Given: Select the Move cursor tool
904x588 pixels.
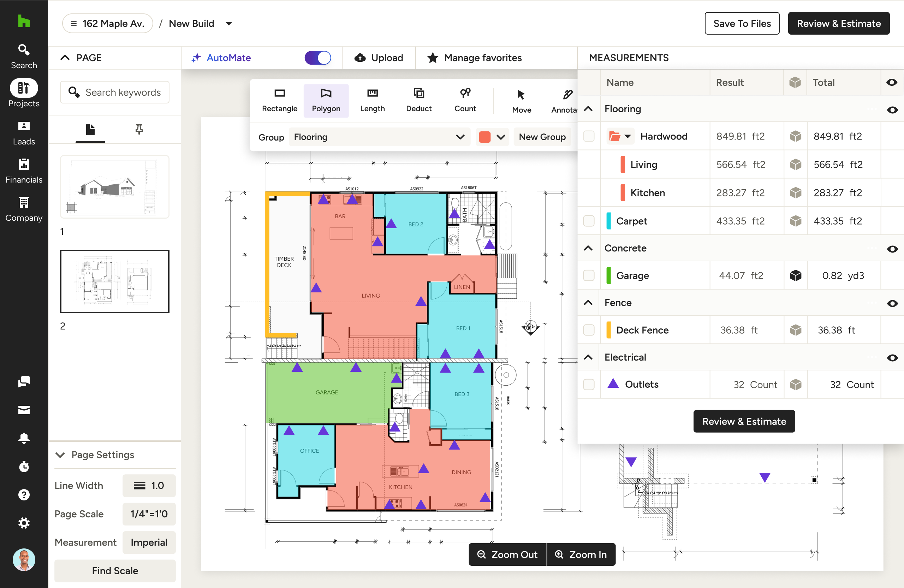Looking at the screenshot, I should 521,101.
